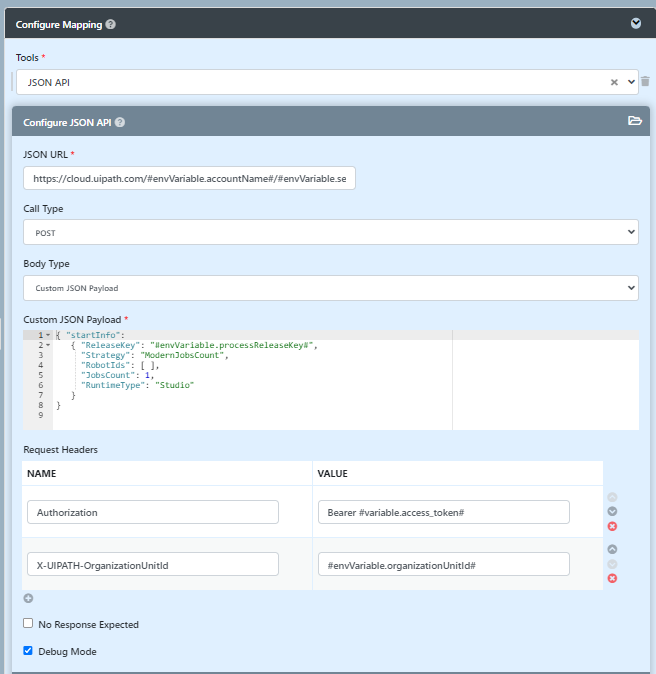Click the Bearer token value field
The height and width of the screenshot is (674, 656).
(443, 512)
